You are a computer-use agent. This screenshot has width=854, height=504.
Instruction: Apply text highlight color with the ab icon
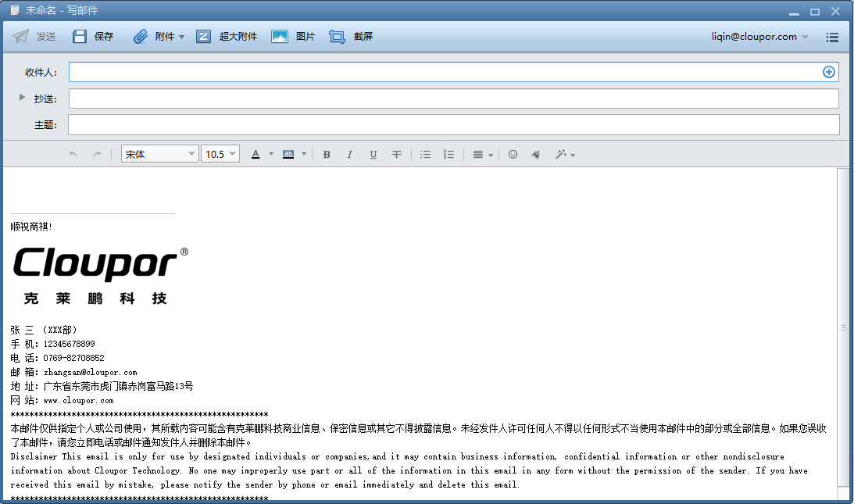(x=288, y=154)
